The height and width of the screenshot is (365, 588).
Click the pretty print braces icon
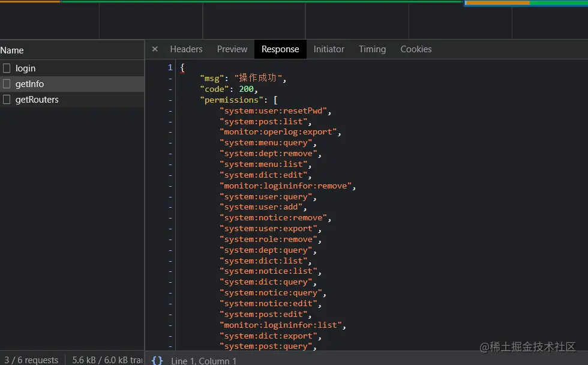coord(157,360)
